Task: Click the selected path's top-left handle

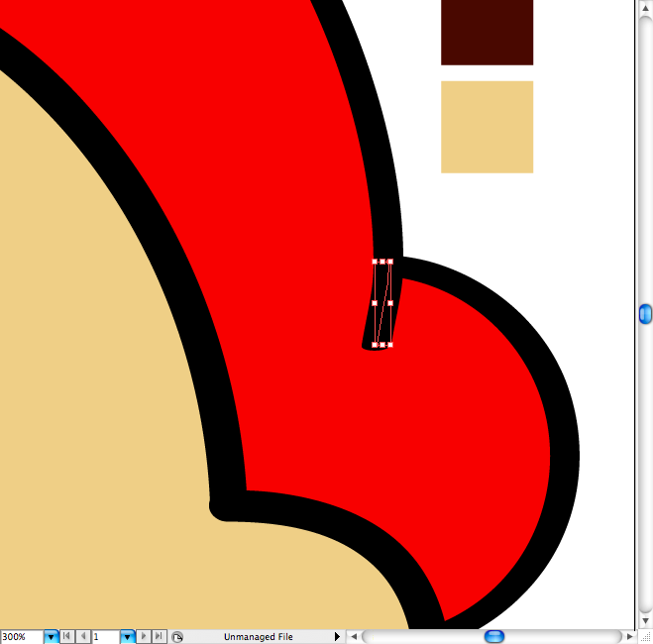Action: pyautogui.click(x=375, y=262)
